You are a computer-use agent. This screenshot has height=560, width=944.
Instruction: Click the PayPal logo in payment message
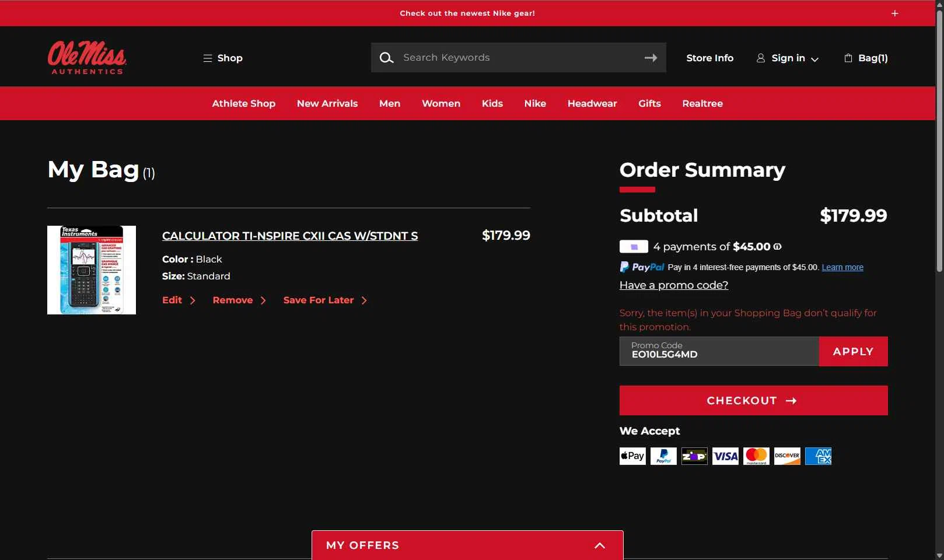(642, 267)
